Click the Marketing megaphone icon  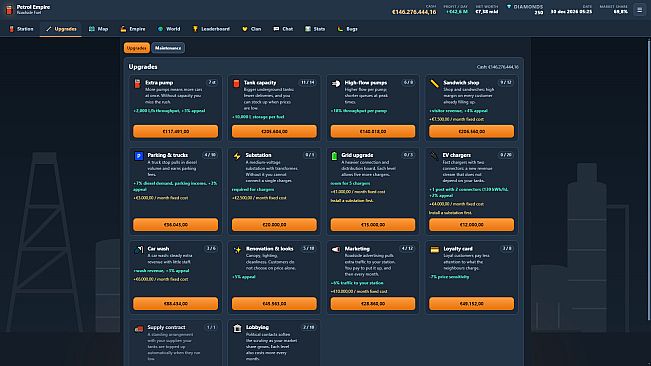(x=335, y=249)
